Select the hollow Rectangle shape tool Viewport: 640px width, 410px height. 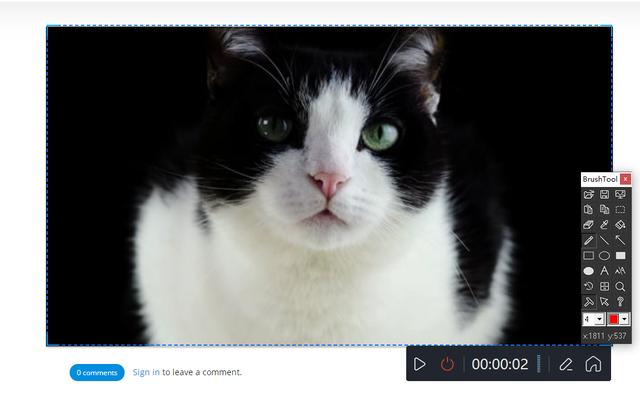pos(589,256)
